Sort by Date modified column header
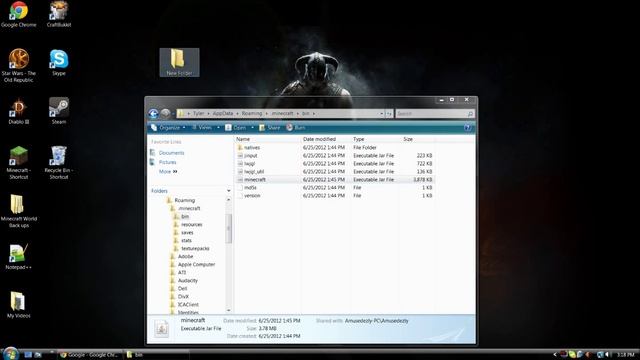This screenshot has height=360, width=640. (x=325, y=139)
